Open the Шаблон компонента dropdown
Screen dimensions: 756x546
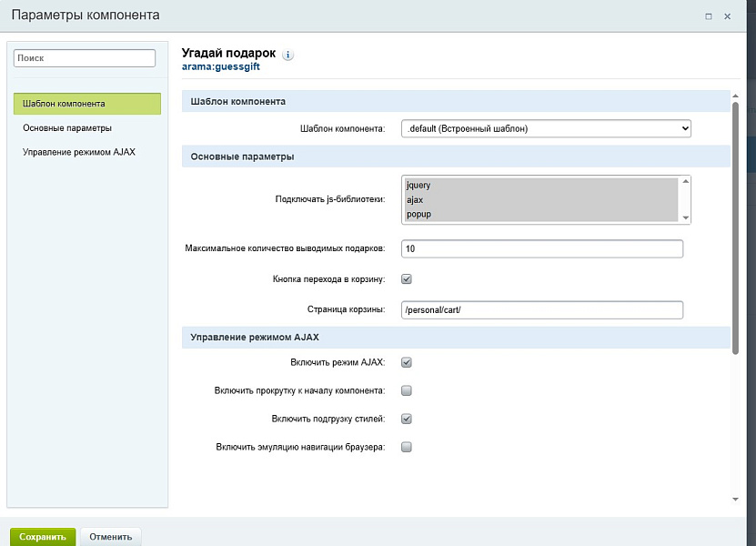546,129
